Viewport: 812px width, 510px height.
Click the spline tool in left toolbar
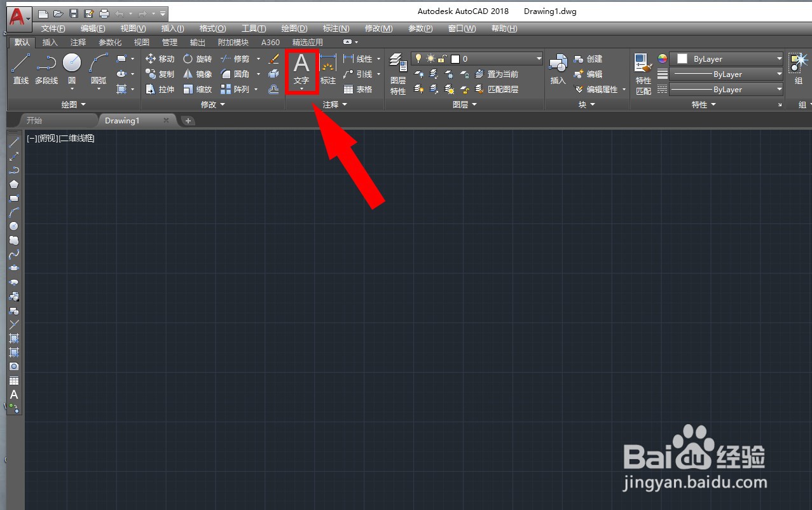coord(14,254)
